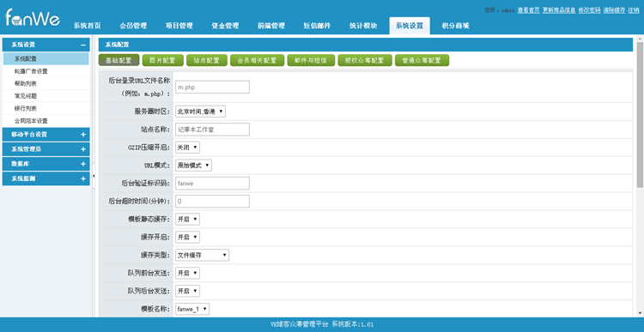
Task: Click the 您好, admin greeting text
Action: (x=500, y=10)
